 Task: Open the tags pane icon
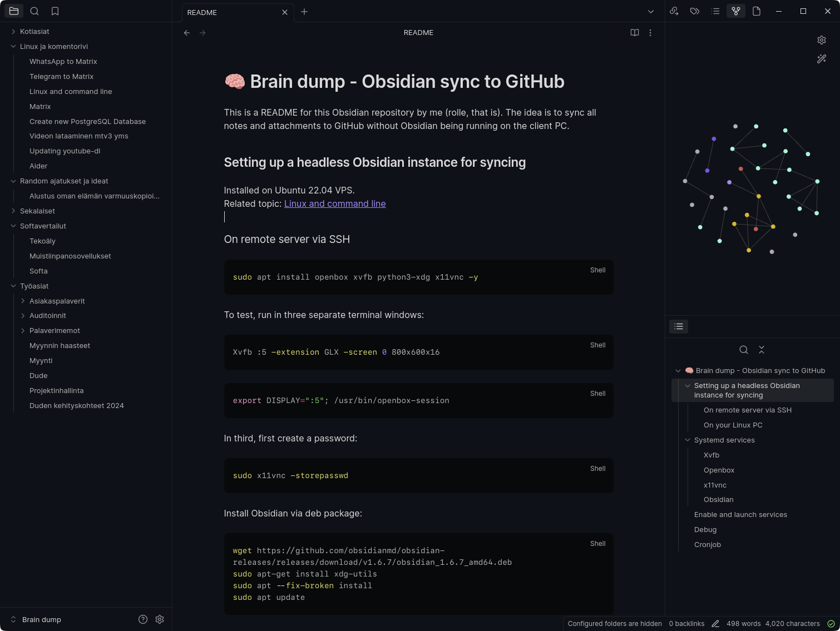(695, 11)
